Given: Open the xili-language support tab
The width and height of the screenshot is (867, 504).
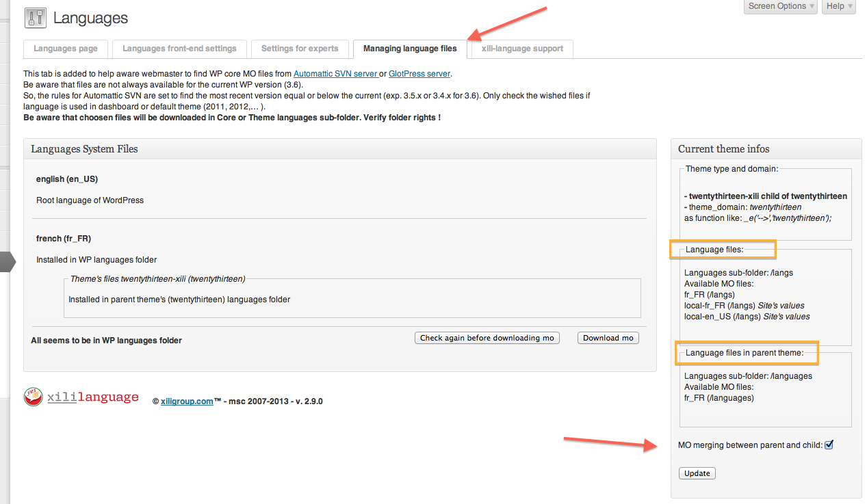Looking at the screenshot, I should [522, 49].
